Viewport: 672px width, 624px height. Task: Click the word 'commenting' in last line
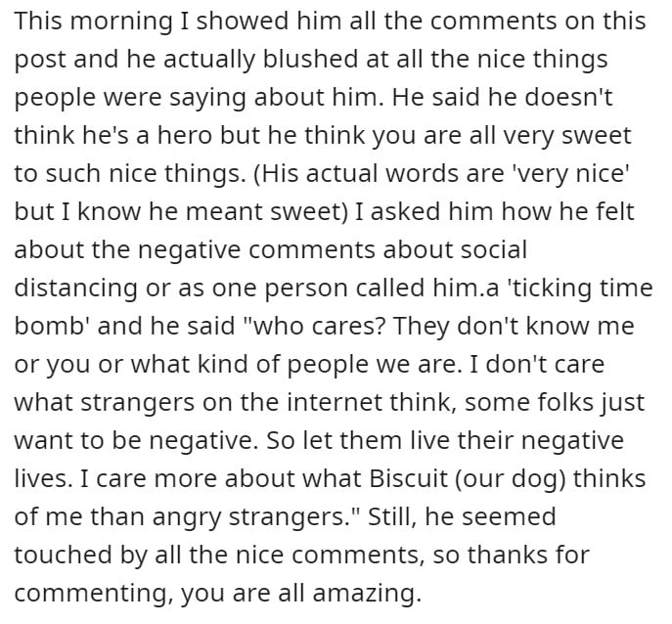93,595
